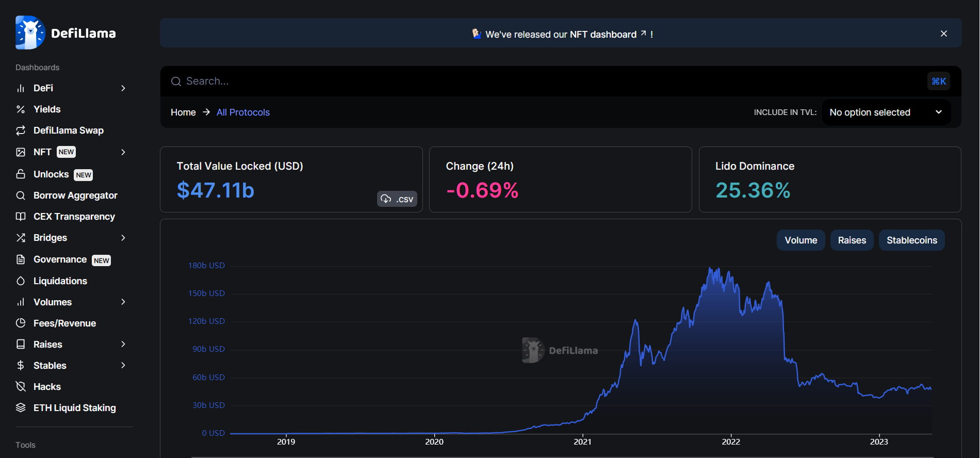Toggle Volume overlay on chart

pos(801,240)
